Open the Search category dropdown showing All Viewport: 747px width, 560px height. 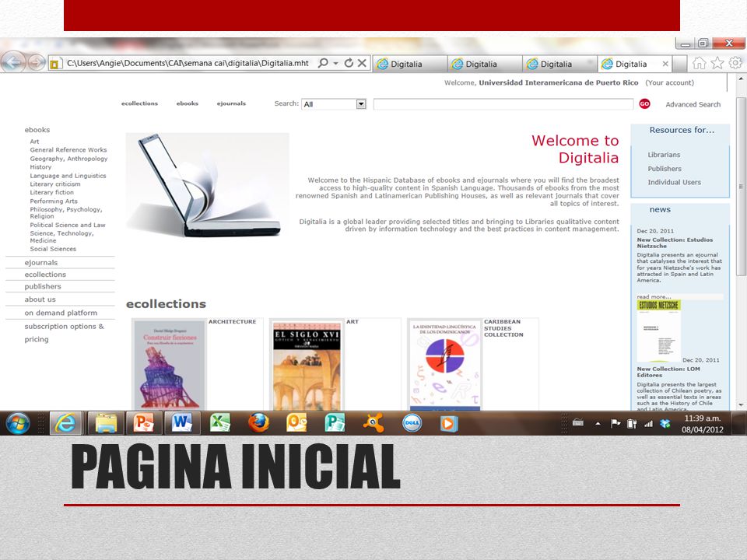pyautogui.click(x=334, y=104)
